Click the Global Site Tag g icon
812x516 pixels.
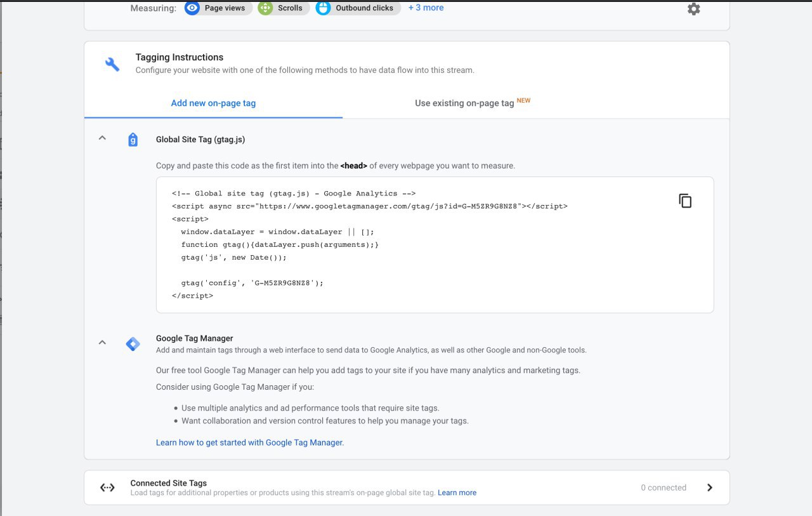coord(133,140)
